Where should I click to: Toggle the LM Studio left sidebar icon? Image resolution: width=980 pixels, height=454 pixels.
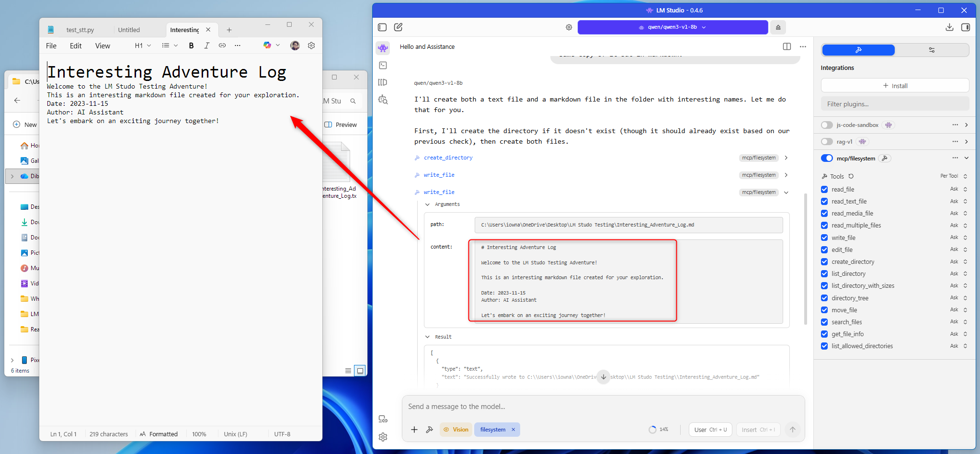382,27
